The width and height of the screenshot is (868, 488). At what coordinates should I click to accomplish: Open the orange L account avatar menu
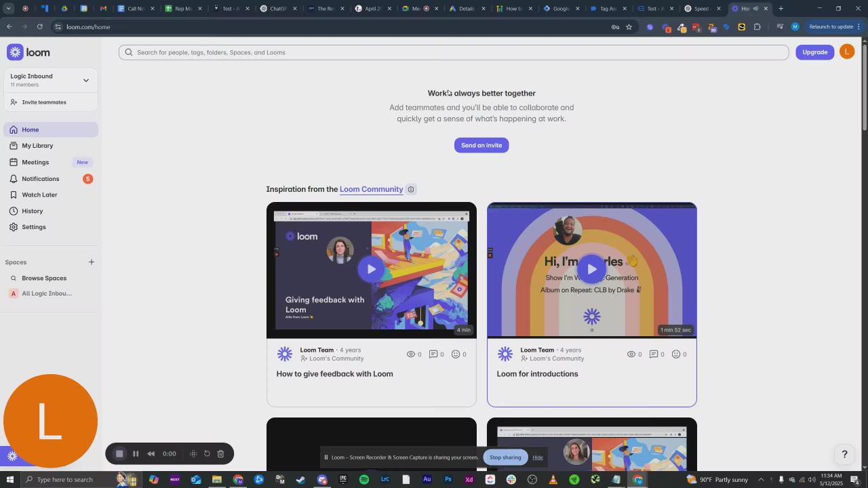(847, 52)
